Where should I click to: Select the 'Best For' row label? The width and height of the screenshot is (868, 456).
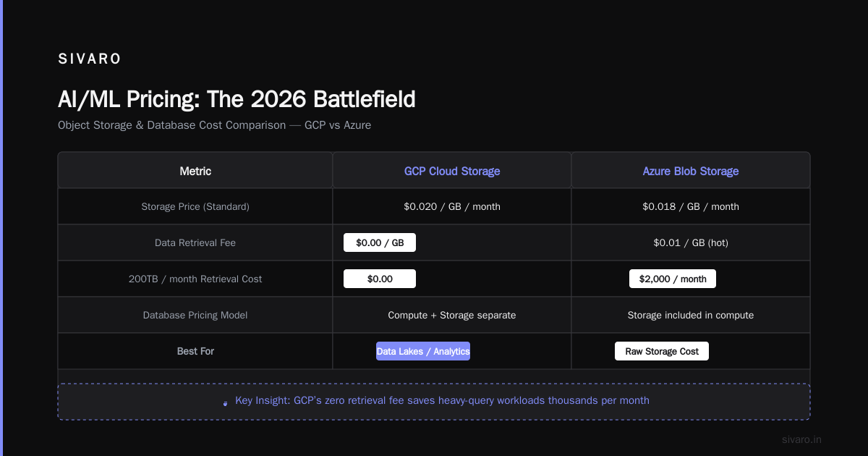point(195,352)
